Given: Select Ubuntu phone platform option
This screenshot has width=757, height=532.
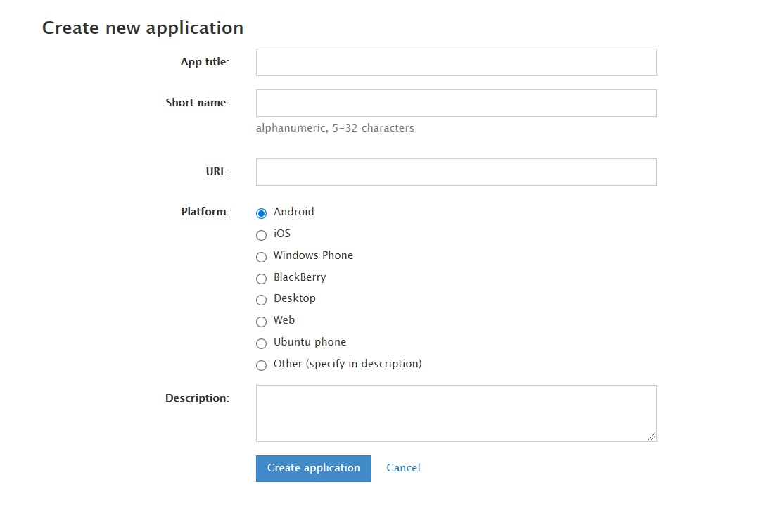Looking at the screenshot, I should (261, 344).
